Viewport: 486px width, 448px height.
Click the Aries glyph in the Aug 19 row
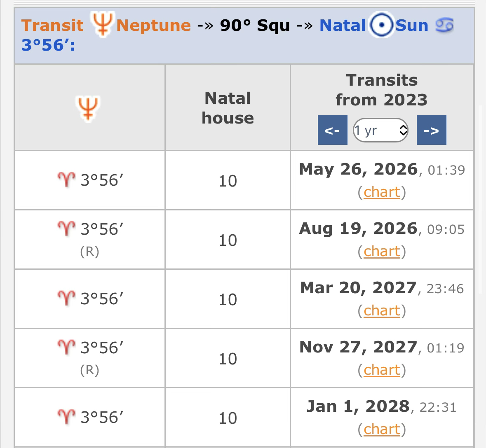66,229
